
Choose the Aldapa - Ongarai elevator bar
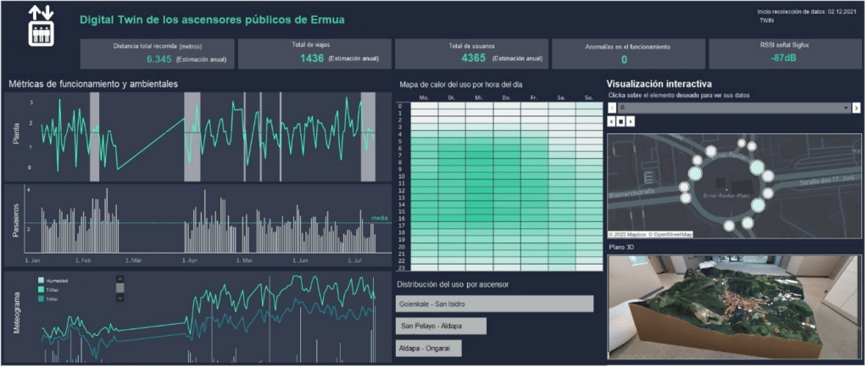click(428, 349)
